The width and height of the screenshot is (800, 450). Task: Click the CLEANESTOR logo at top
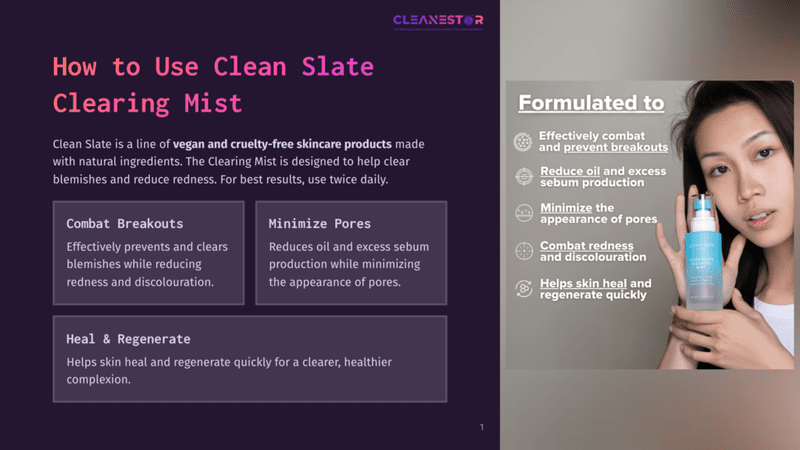[438, 21]
